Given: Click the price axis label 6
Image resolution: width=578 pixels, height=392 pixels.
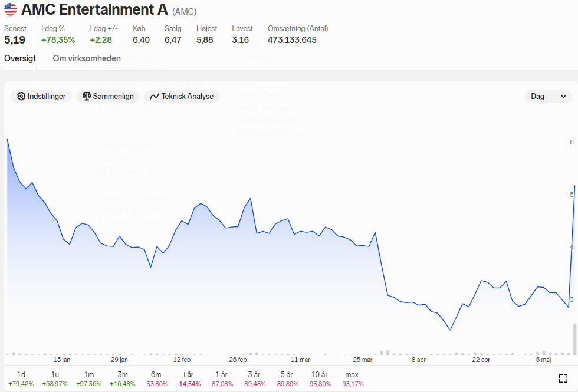Looking at the screenshot, I should pos(572,142).
